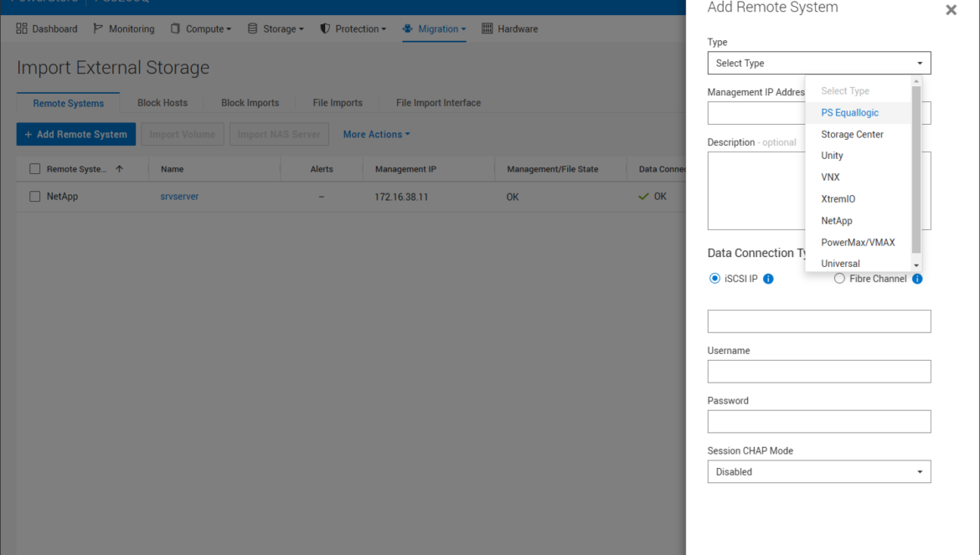980x555 pixels.
Task: Go to the Monitoring page
Action: click(x=124, y=28)
